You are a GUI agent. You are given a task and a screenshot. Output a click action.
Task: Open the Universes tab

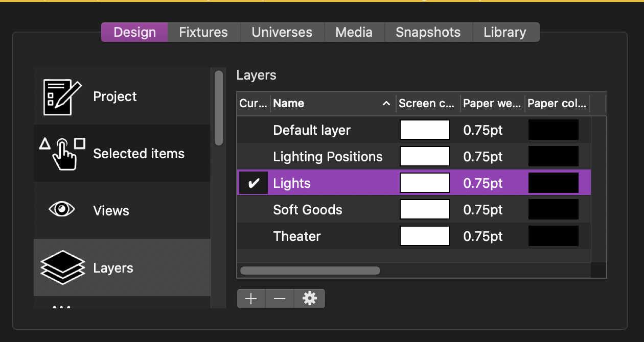pyautogui.click(x=282, y=32)
